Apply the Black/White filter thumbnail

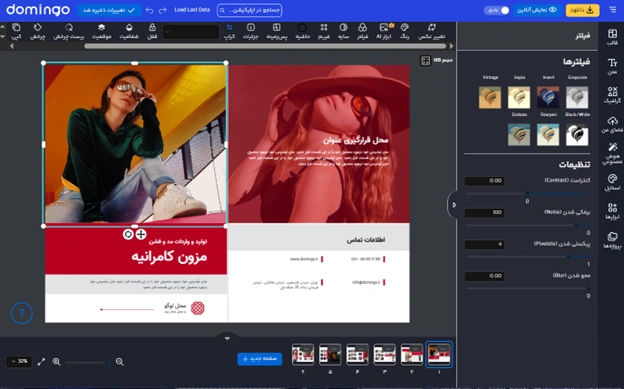tap(577, 134)
